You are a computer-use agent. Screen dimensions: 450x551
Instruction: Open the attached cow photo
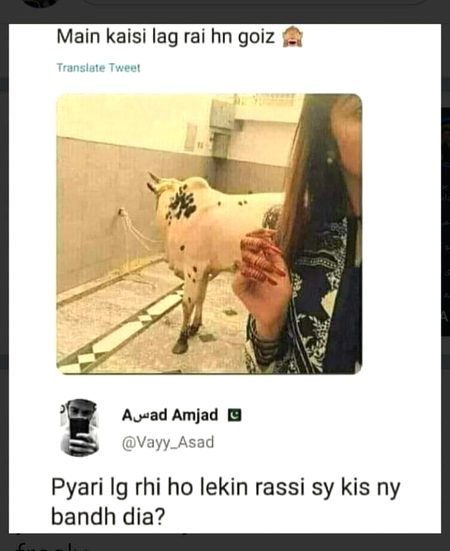click(209, 234)
